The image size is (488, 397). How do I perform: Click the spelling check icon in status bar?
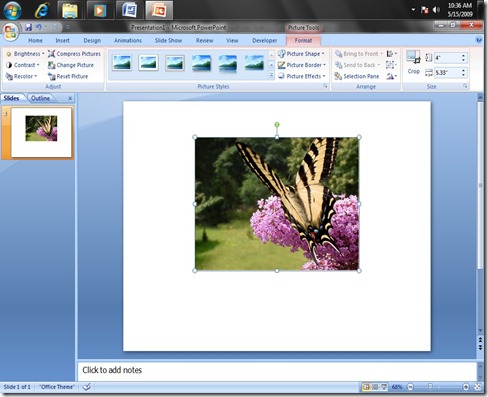87,387
